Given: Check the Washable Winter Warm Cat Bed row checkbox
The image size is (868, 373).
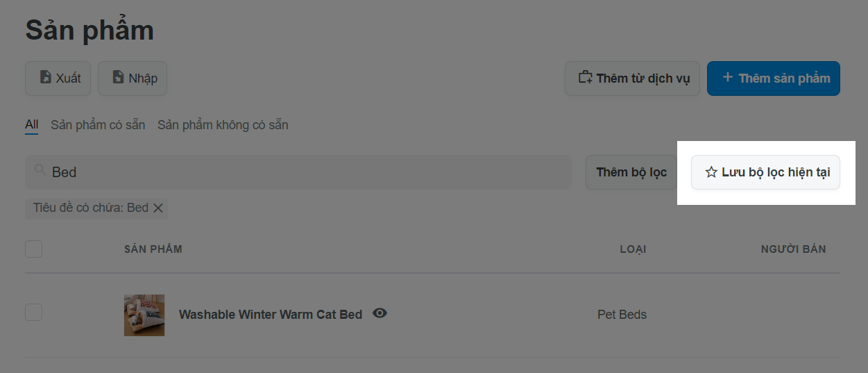Looking at the screenshot, I should pos(33,313).
